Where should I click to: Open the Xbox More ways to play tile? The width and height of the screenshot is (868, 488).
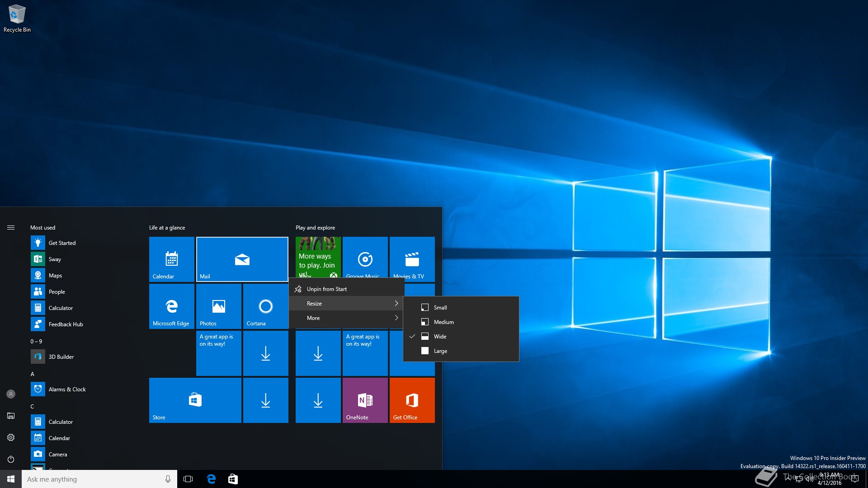click(318, 258)
